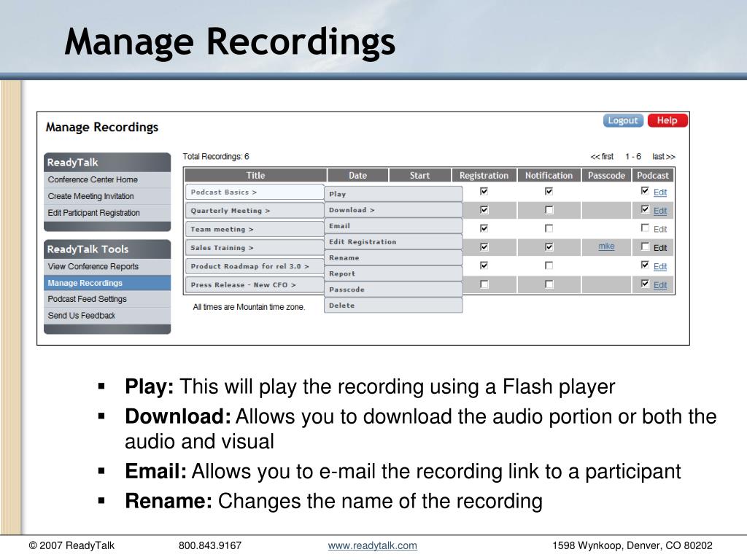Open Podcast Feed Settings

[88, 299]
